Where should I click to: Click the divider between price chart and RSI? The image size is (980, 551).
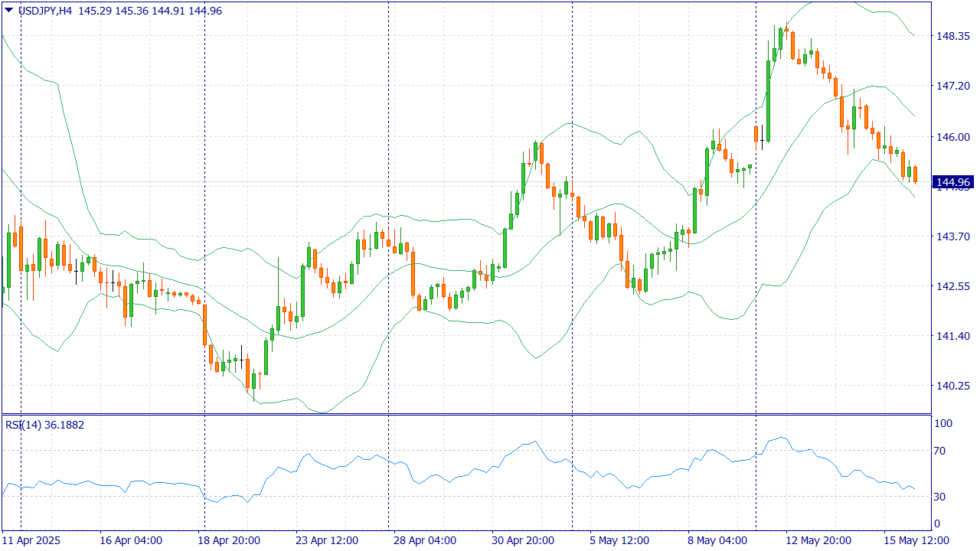(x=465, y=415)
